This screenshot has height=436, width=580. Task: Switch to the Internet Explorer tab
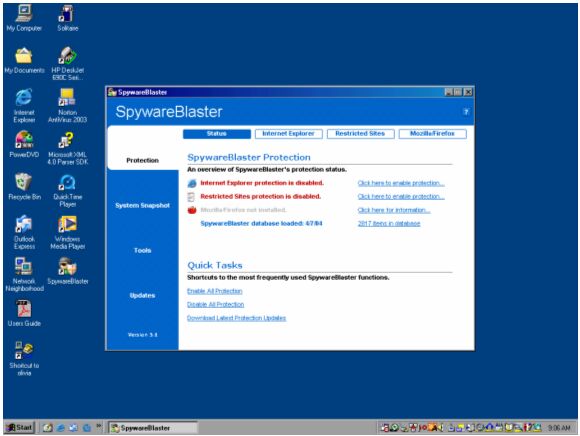(x=289, y=134)
